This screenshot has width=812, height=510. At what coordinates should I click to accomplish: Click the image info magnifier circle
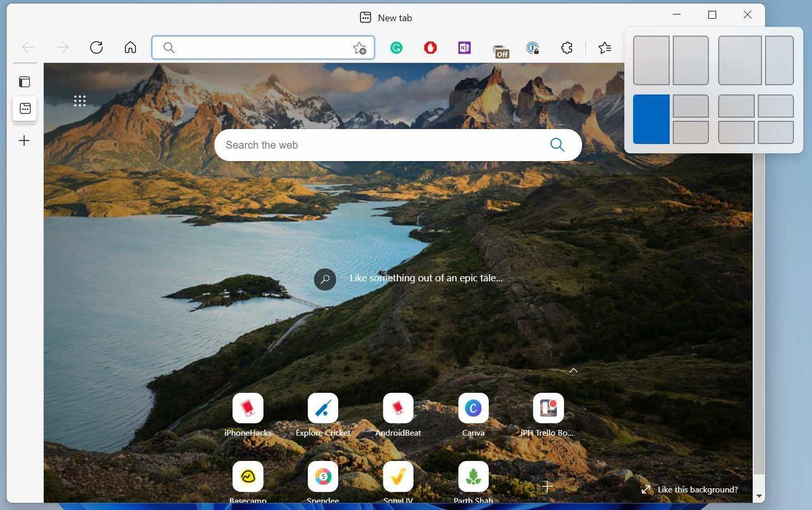click(x=325, y=279)
